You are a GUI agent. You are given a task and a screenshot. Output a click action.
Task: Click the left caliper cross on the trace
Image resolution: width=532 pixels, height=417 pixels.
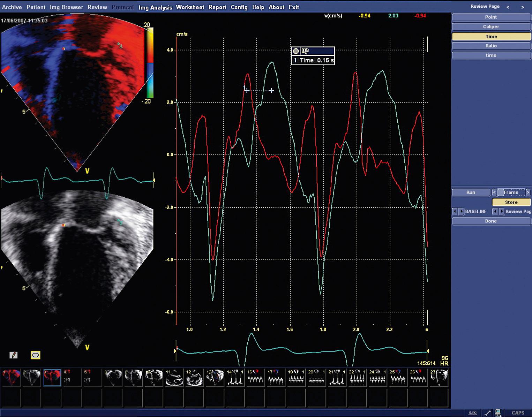247,90
